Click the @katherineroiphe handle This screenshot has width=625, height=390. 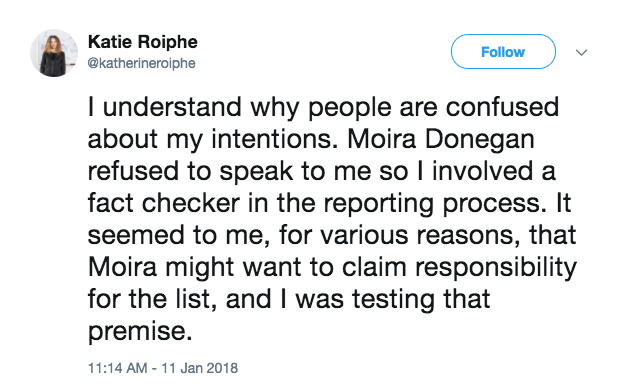[x=141, y=63]
